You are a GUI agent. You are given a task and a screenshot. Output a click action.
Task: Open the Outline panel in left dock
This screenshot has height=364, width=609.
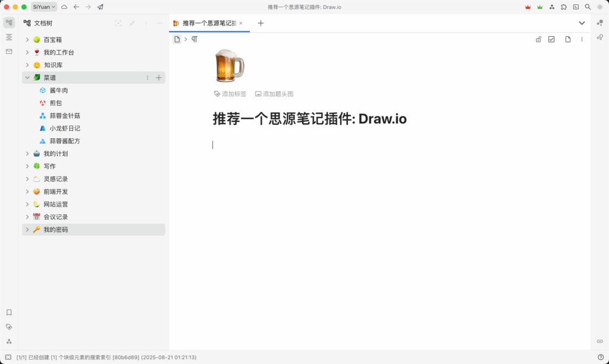[9, 37]
